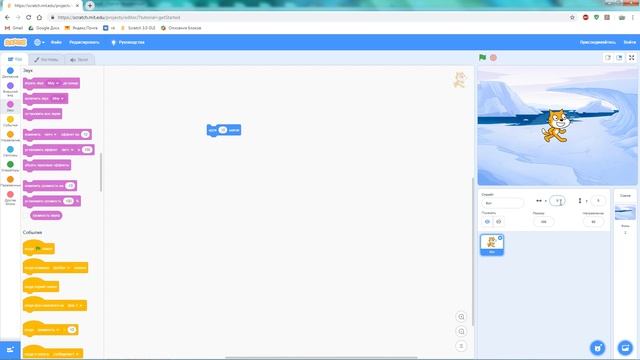Screen dimensions: 640x360
Task: Click the block palette vertical scrollbar
Action: pos(101,172)
